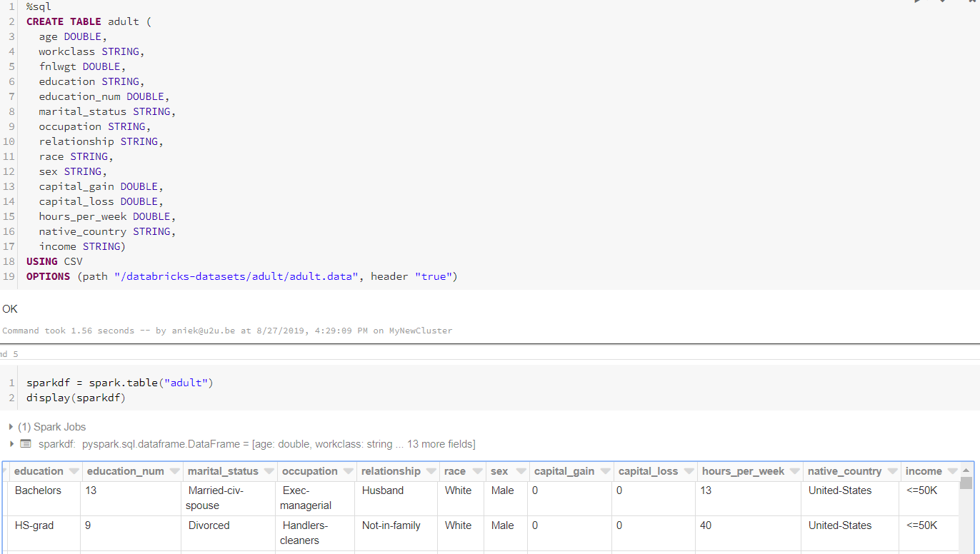Click the table icon beside sparkdf
The image size is (980, 554).
point(26,444)
